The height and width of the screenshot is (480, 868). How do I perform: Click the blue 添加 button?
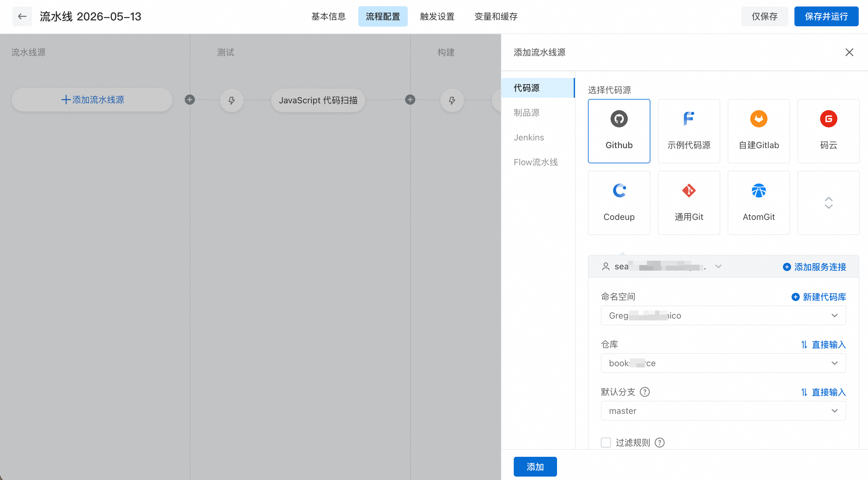point(535,466)
